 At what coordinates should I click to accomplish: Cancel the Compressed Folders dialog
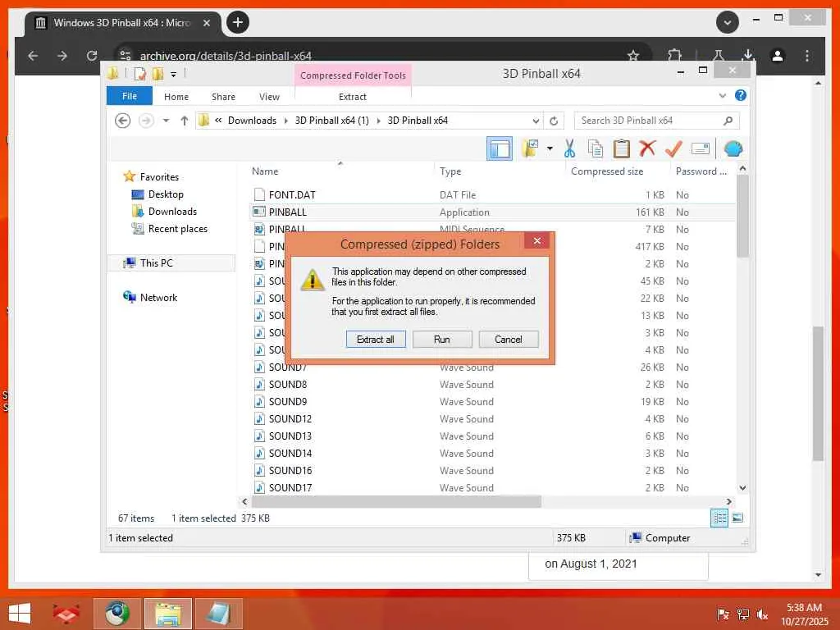(509, 339)
